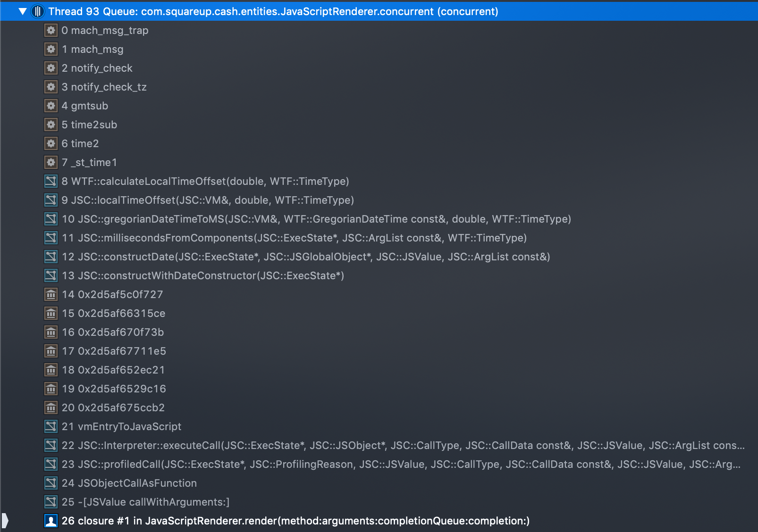Click the building icon for frame 15 0x2d5af66315ce
This screenshot has height=532, width=758.
pos(51,313)
